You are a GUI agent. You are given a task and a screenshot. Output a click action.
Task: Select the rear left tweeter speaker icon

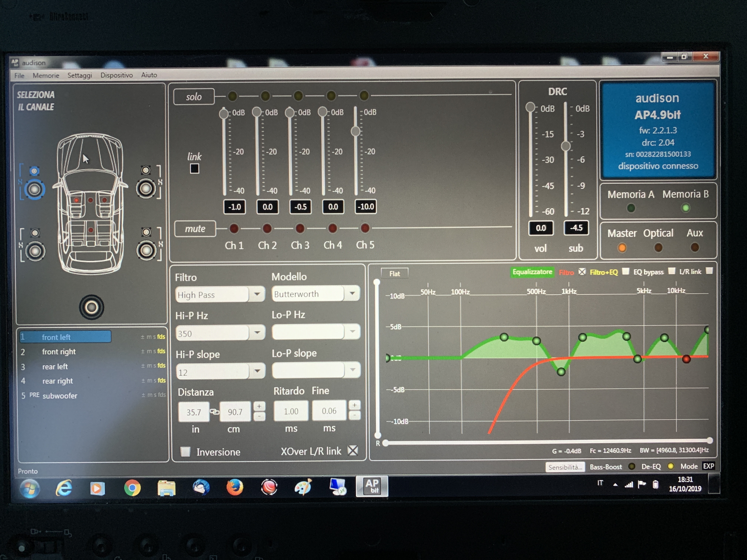coord(35,233)
